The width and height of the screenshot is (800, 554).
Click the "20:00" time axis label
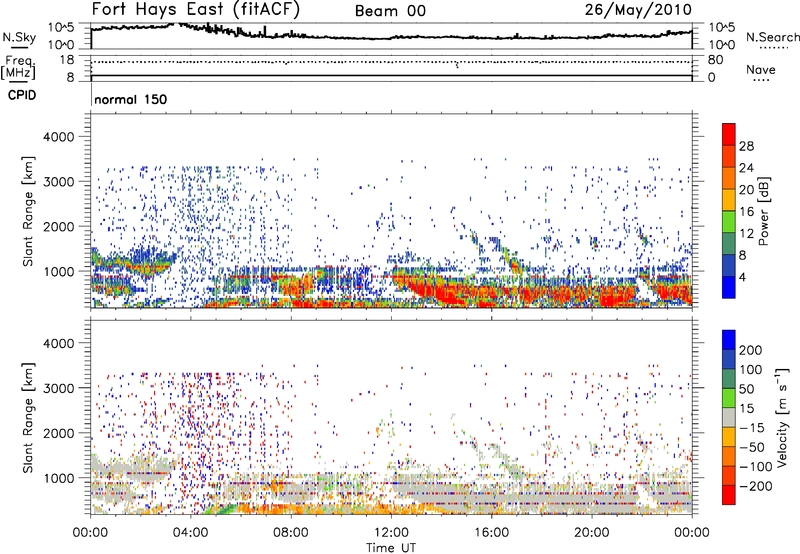(x=592, y=533)
